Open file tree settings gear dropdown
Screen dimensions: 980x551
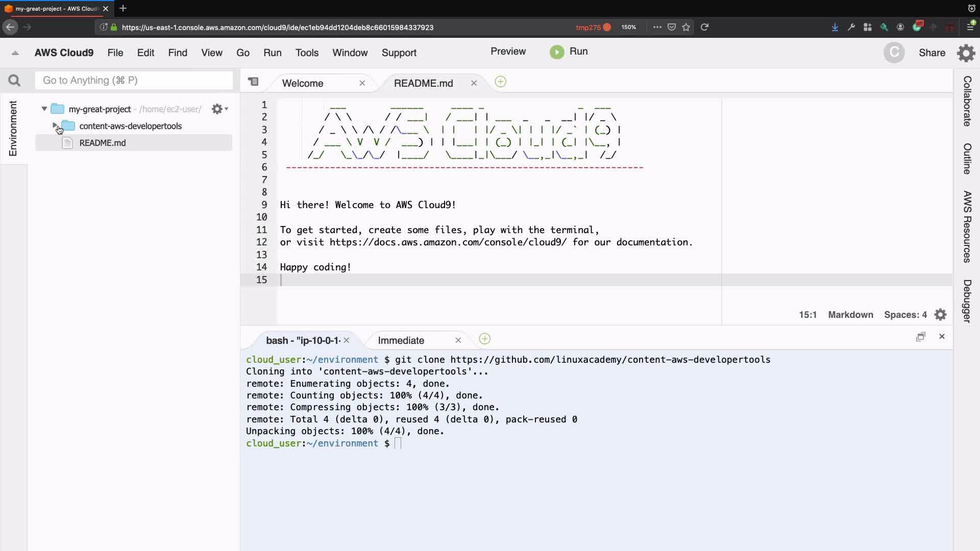click(x=219, y=109)
